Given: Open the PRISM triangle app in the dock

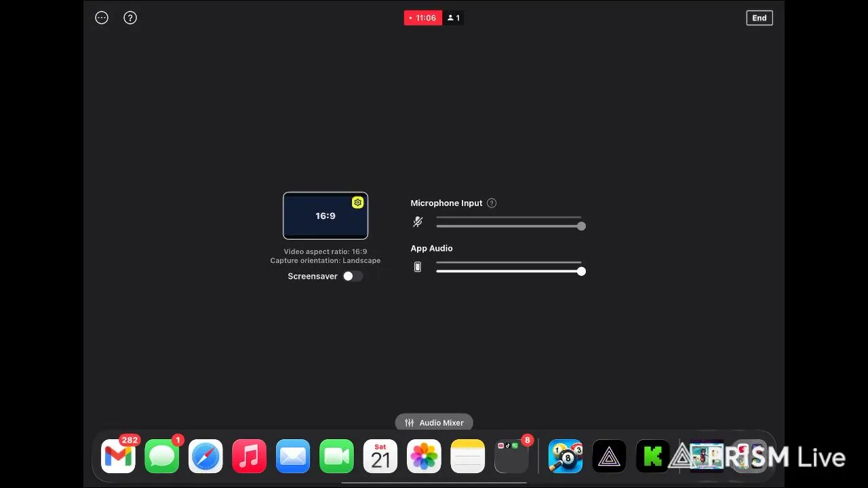Looking at the screenshot, I should click(x=609, y=457).
